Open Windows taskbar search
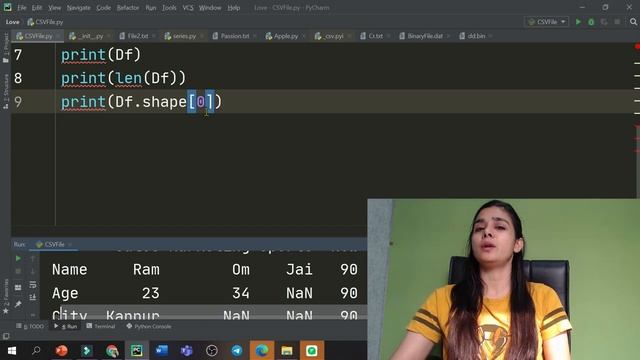This screenshot has height=360, width=640. (36, 351)
